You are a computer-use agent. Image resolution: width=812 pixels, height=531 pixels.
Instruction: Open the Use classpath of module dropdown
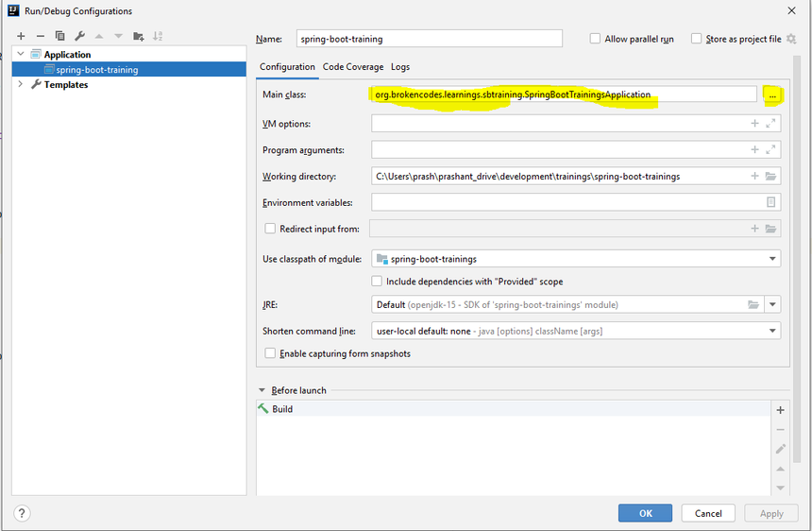pos(772,259)
